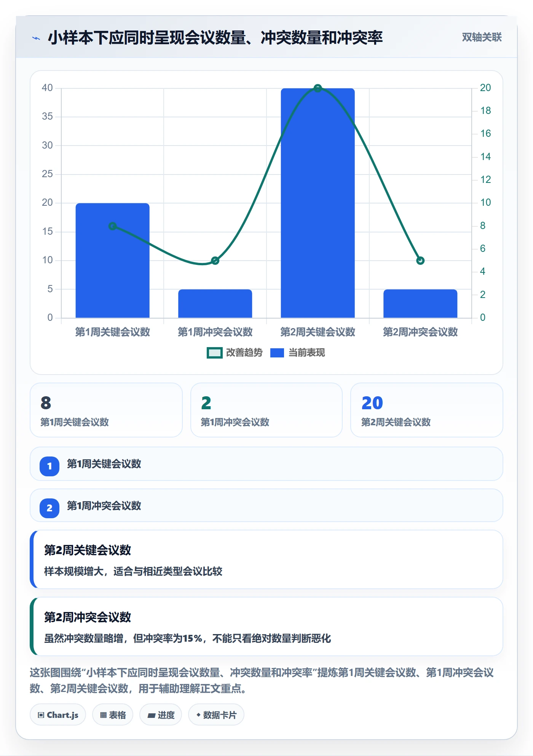The image size is (533, 756).
Task: Click right axis value 20
Action: 485,88
